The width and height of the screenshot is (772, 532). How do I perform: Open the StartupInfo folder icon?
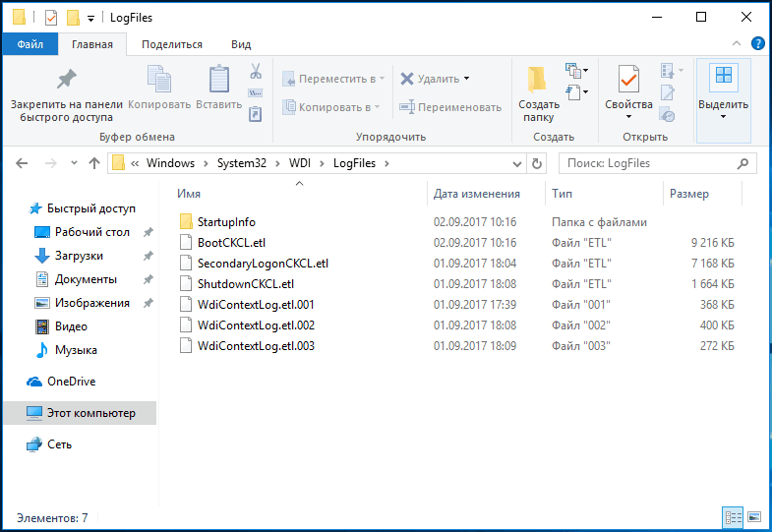click(186, 222)
